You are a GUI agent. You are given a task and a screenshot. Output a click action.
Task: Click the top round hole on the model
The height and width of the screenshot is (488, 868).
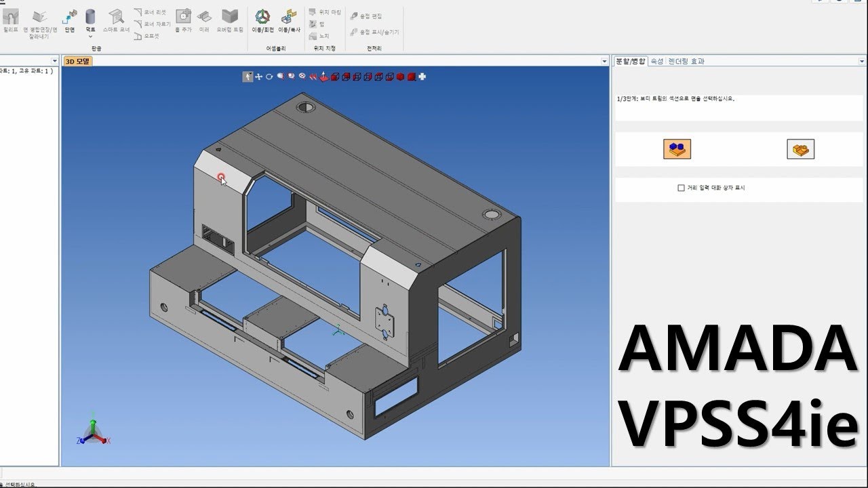[x=306, y=107]
